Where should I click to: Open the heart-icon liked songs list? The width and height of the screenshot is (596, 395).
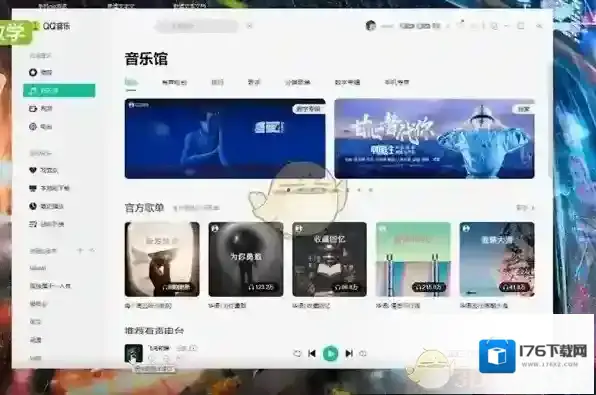44,170
